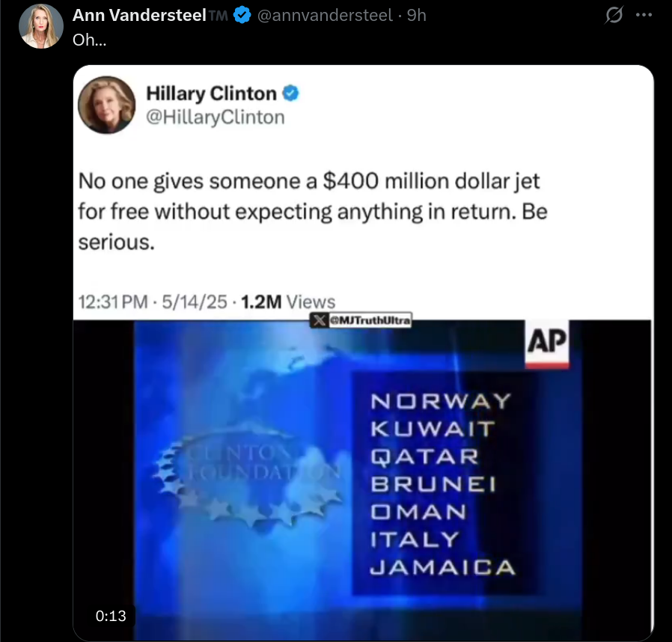Click the X logo in the @MJTruthUltra watermark

pyautogui.click(x=319, y=320)
